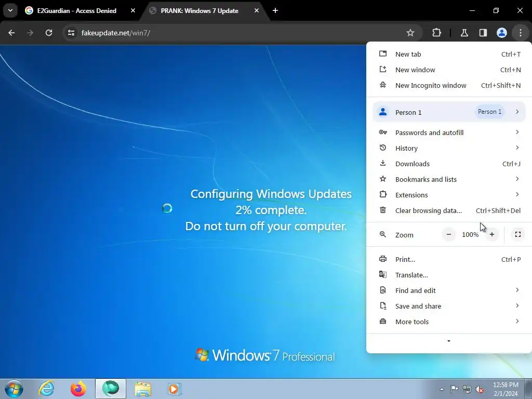This screenshot has height=399, width=532.
Task: Go back with the browser back arrow
Action: tap(11, 33)
